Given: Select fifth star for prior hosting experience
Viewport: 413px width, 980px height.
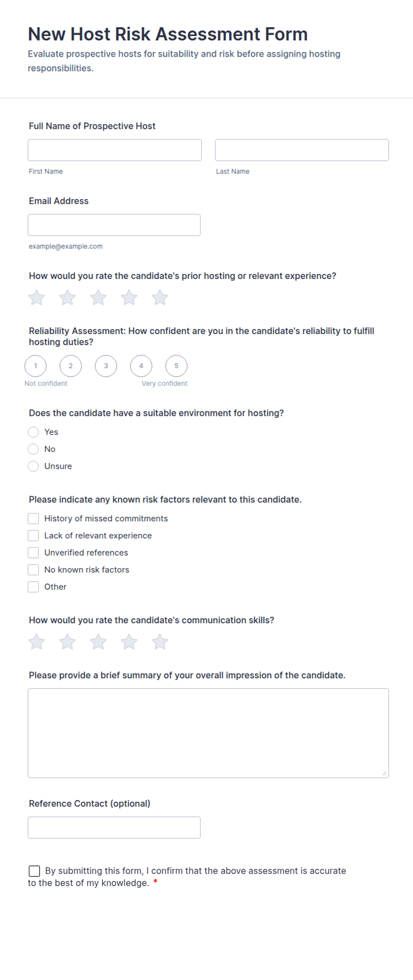Looking at the screenshot, I should pyautogui.click(x=160, y=298).
